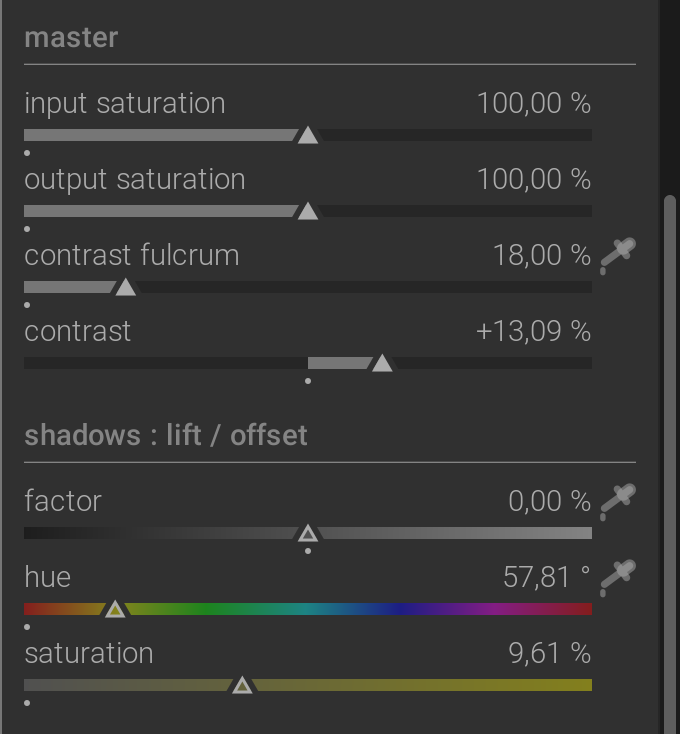The width and height of the screenshot is (680, 734).
Task: Click the far right end of saturation bar
Action: click(585, 685)
